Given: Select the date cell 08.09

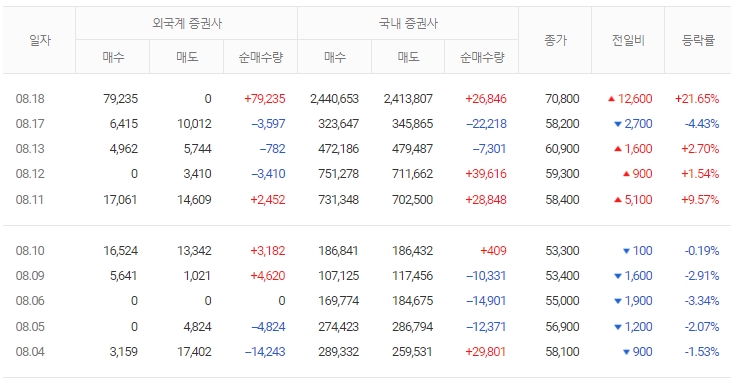Looking at the screenshot, I should tap(30, 276).
